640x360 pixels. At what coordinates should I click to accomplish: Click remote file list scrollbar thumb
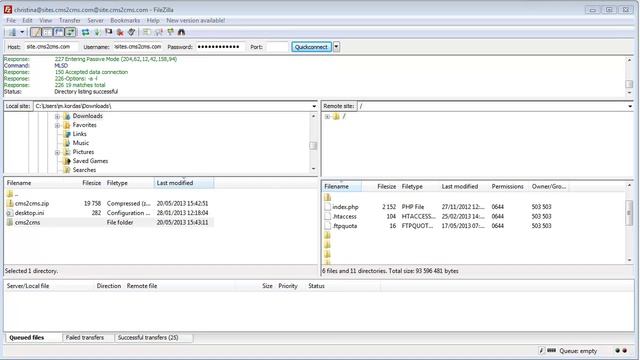pos(629,212)
